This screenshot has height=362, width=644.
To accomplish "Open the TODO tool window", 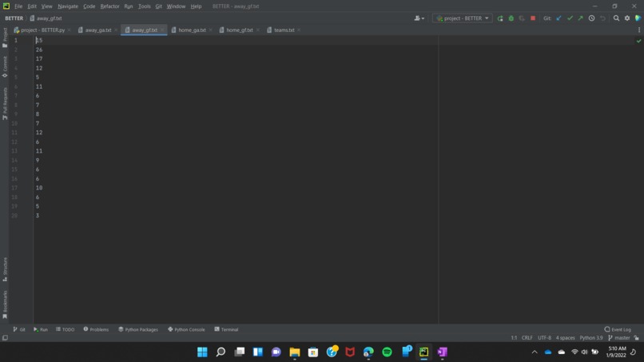I will (x=65, y=329).
